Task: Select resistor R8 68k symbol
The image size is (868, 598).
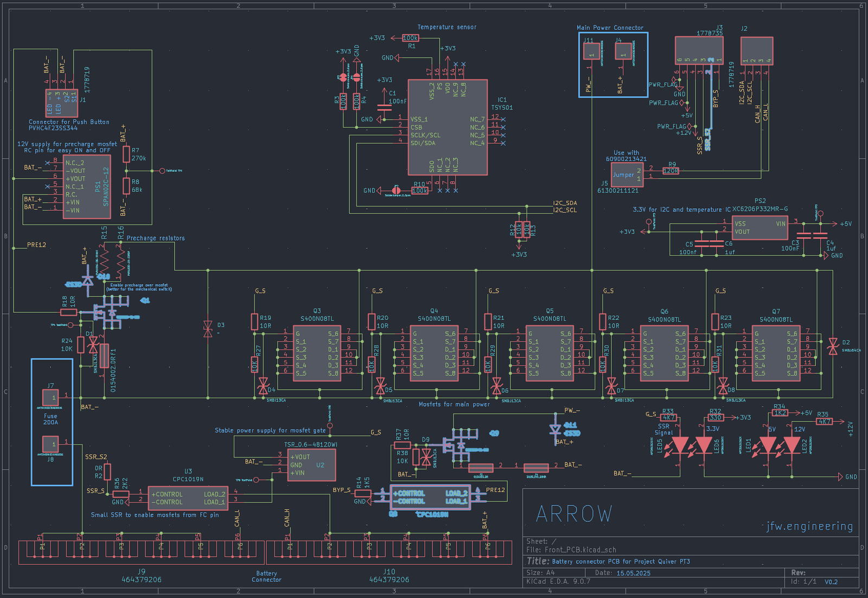Action: click(x=126, y=186)
